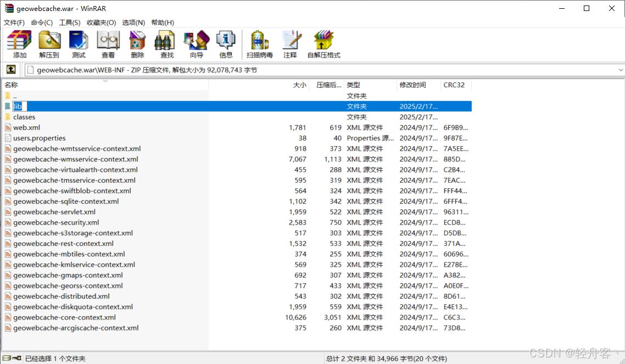The width and height of the screenshot is (625, 364).
Task: Click the archive path address field
Action: point(321,70)
